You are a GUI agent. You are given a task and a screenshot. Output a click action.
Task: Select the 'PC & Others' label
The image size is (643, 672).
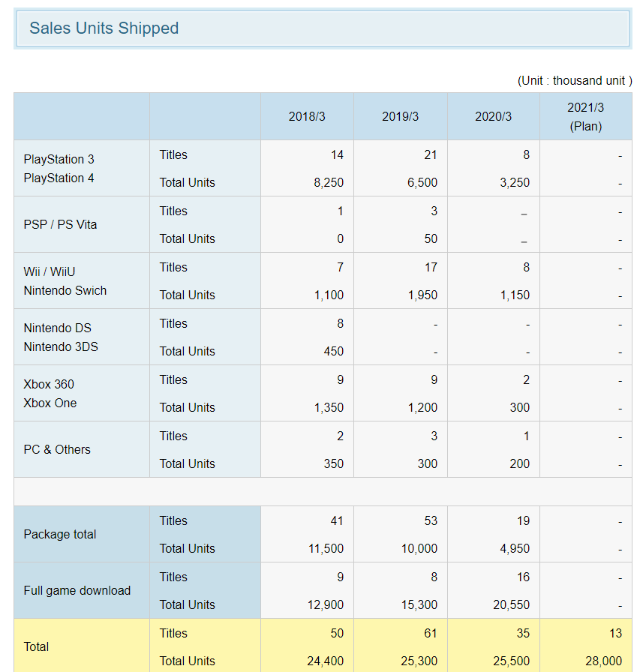[57, 449]
